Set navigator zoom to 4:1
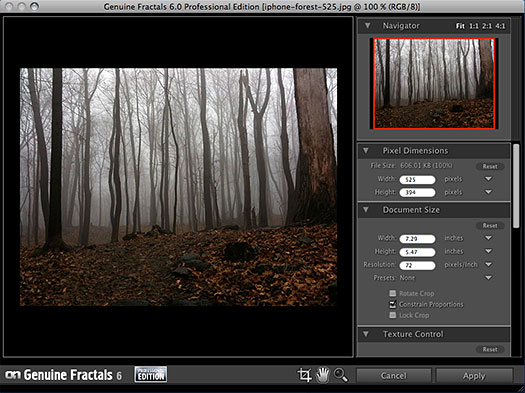Viewport: 525px width, 393px height. [x=500, y=26]
